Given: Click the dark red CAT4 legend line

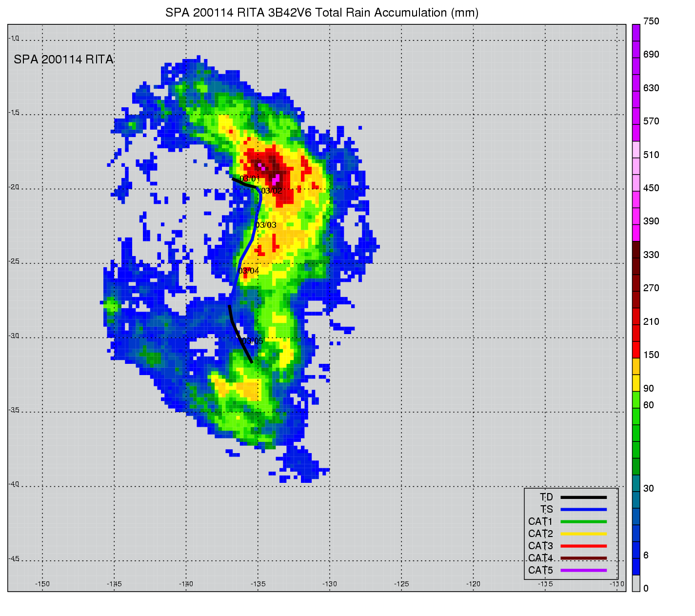Looking at the screenshot, I should [x=583, y=558].
